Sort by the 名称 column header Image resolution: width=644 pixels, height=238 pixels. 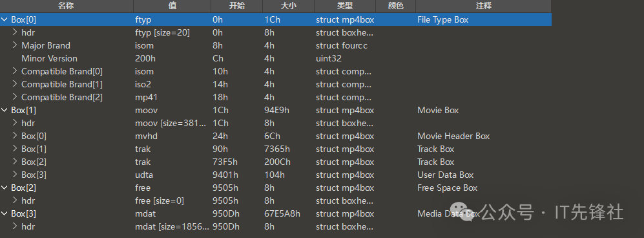66,6
